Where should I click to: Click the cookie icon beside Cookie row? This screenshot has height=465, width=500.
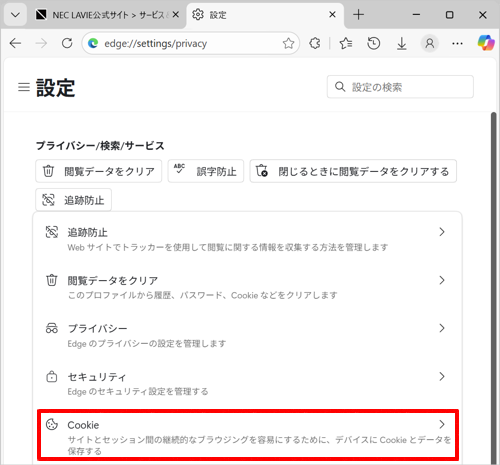point(52,424)
